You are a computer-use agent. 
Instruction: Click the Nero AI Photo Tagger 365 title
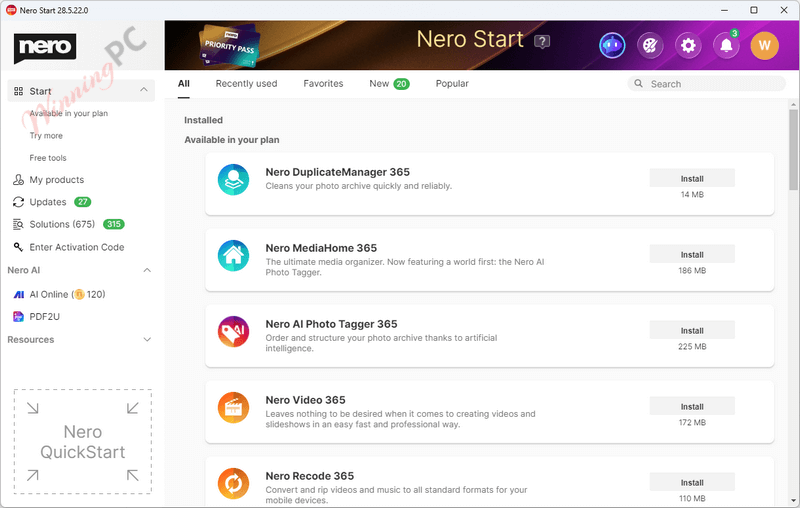[331, 324]
